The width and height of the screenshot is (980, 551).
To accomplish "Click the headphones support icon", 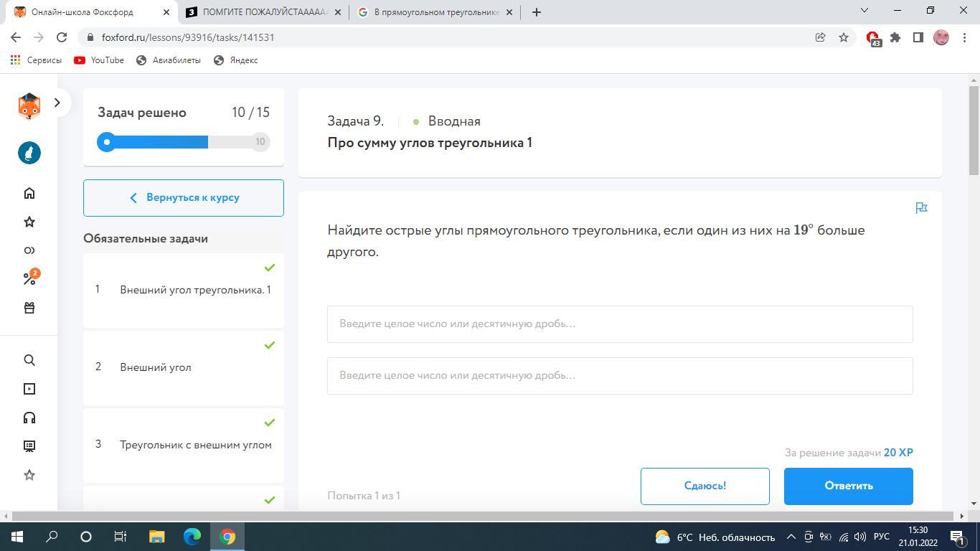I will (29, 418).
